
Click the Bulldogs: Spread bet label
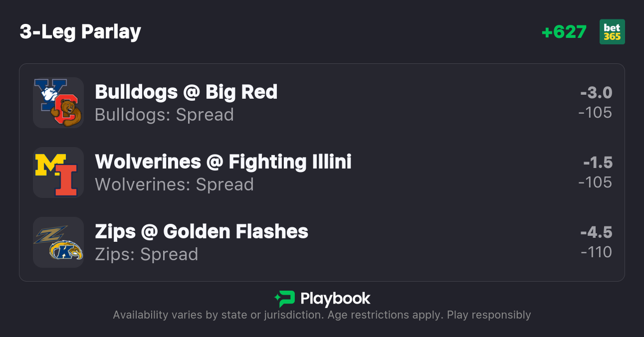[164, 115]
